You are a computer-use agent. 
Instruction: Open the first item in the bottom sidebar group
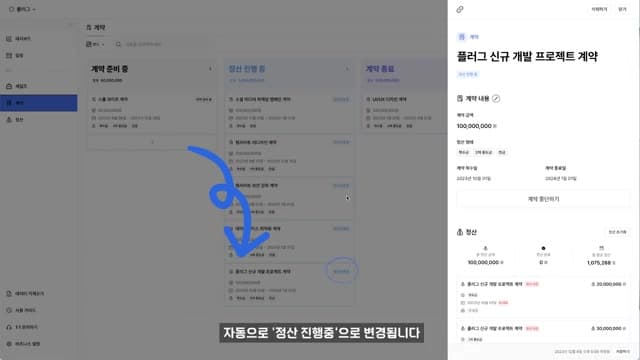(x=25, y=293)
